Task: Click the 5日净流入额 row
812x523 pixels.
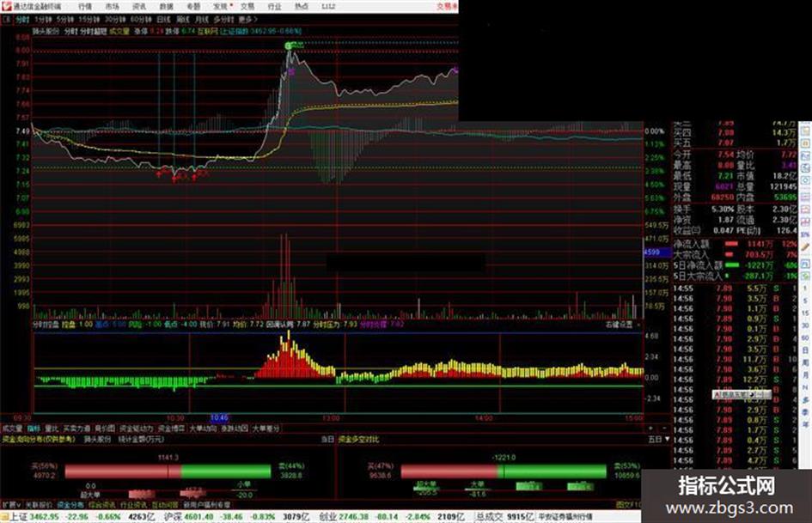Action: [x=735, y=265]
